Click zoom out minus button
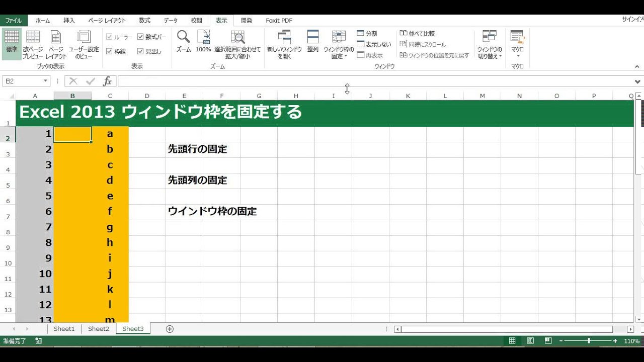 pos(561,341)
